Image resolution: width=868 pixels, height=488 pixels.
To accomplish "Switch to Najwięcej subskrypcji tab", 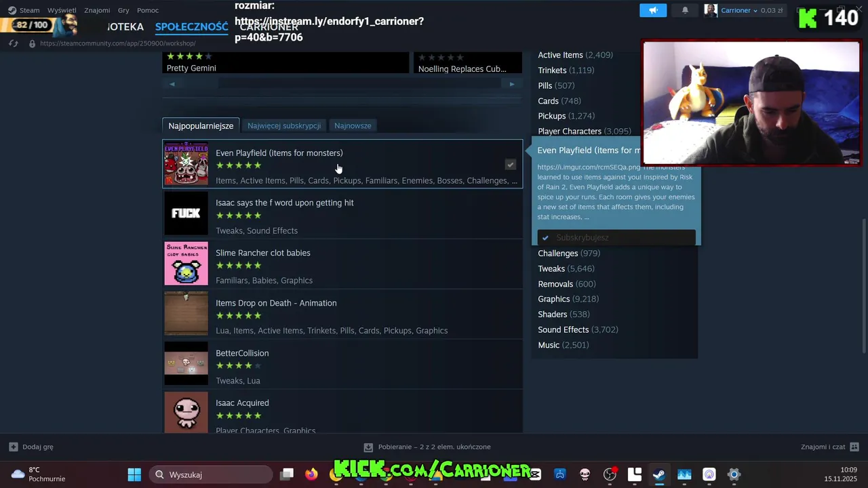I will [x=284, y=125].
